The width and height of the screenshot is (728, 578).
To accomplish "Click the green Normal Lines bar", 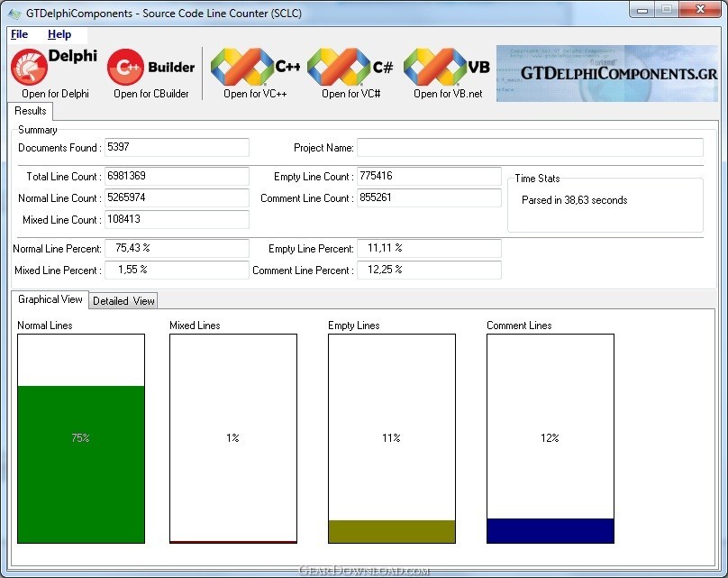I will click(x=81, y=464).
